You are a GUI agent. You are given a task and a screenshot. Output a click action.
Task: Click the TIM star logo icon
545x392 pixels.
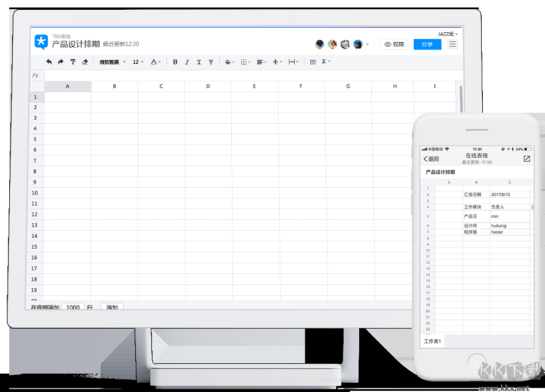[41, 42]
